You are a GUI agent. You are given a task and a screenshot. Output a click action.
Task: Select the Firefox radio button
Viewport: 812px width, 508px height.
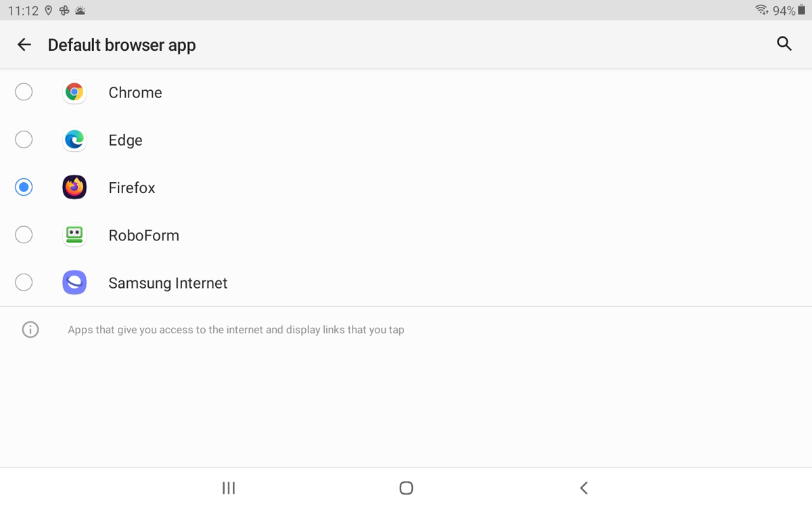click(x=24, y=187)
